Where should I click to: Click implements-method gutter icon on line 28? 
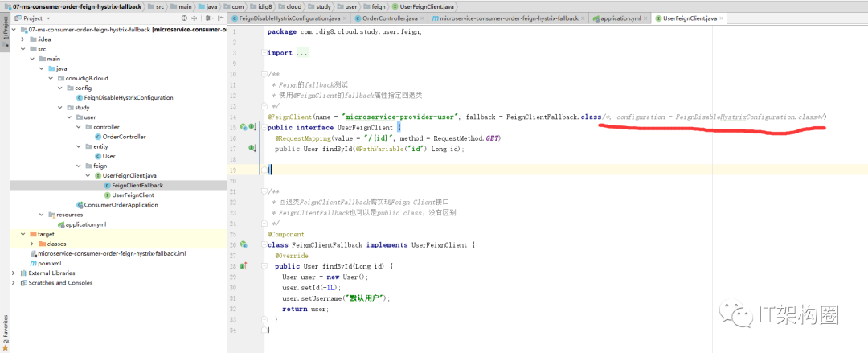[244, 266]
